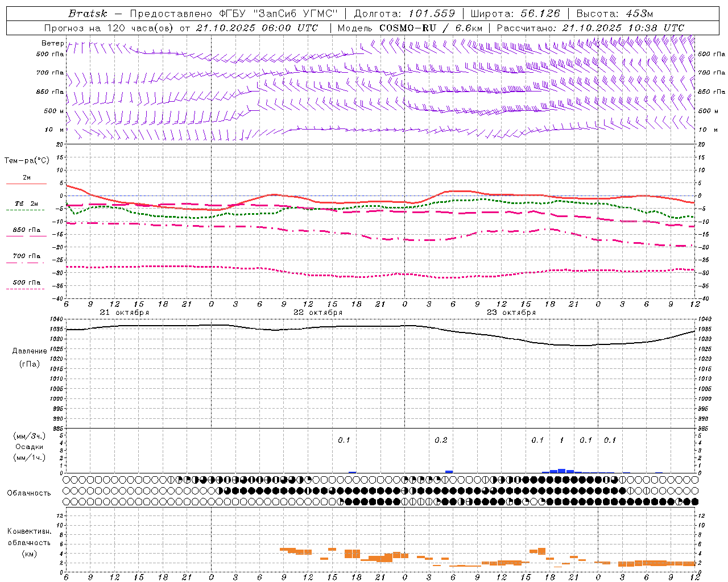Click the "Облачность" cloud cover label

click(29, 493)
